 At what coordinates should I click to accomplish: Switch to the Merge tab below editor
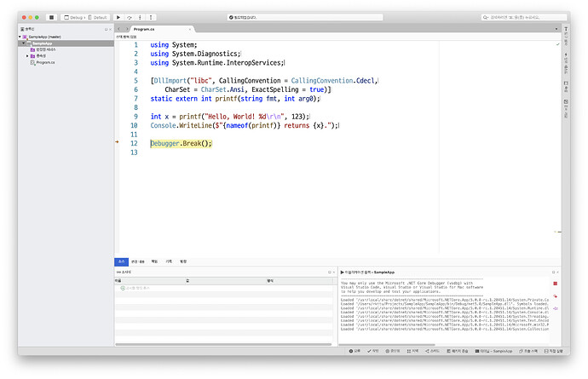[x=183, y=261]
